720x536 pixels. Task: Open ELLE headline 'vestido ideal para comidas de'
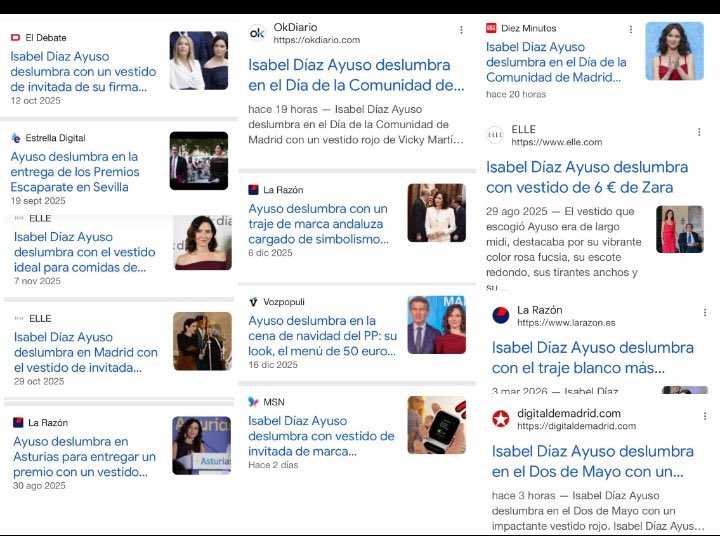coord(84,252)
